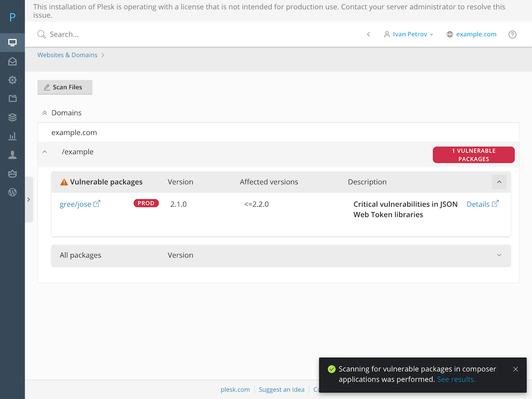This screenshot has width=532, height=399.
Task: Open the gree/jose package link
Action: [76, 204]
